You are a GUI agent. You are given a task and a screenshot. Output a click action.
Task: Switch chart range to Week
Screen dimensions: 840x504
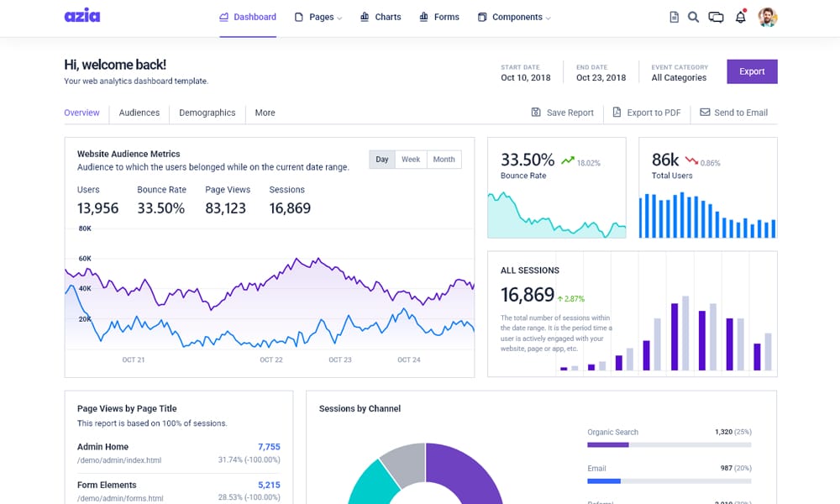411,159
